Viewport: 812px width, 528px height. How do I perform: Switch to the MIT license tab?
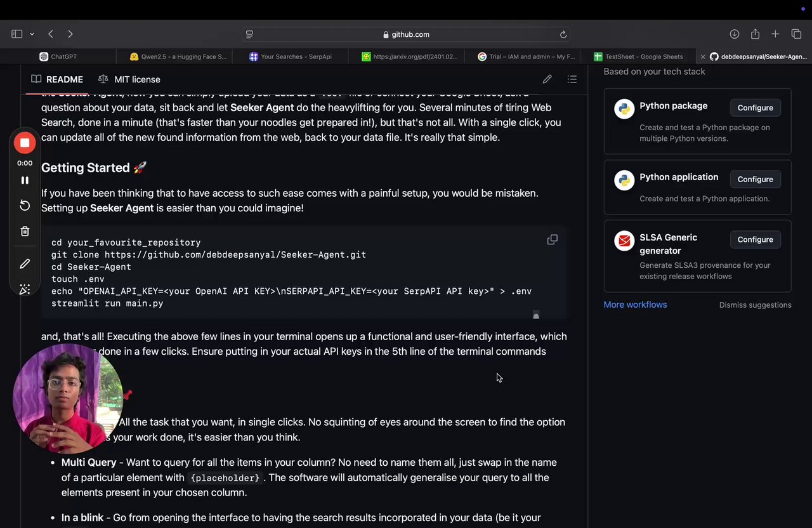tap(129, 79)
